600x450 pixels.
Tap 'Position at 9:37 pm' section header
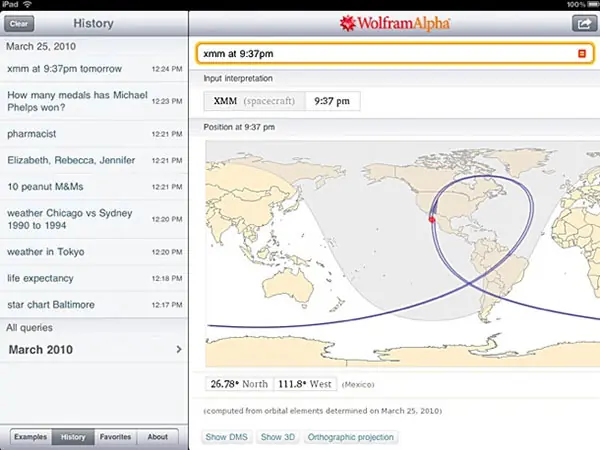coord(239,127)
